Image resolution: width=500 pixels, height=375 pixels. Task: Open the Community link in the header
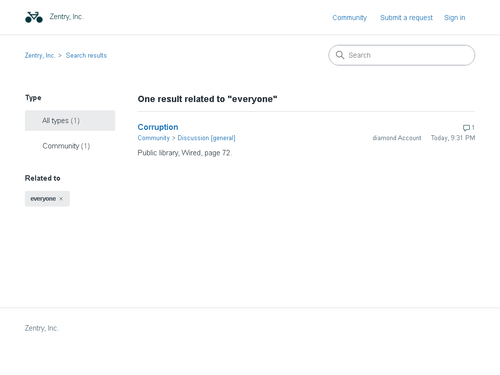349,18
